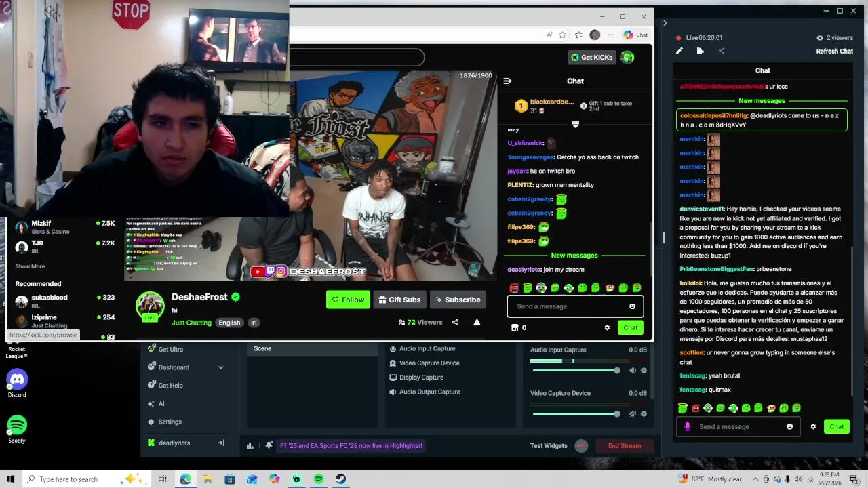Click purple microphone icon in dock chat
This screenshot has height=488, width=868.
click(687, 426)
